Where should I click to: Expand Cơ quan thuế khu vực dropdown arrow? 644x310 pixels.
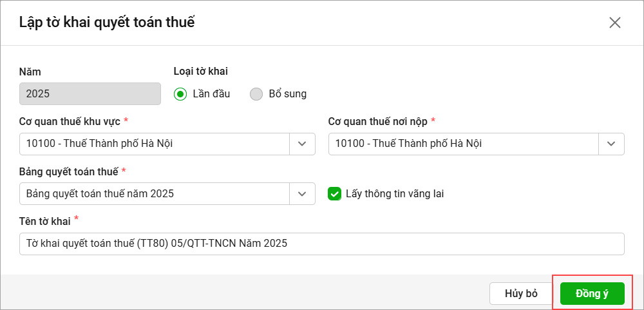pos(302,144)
